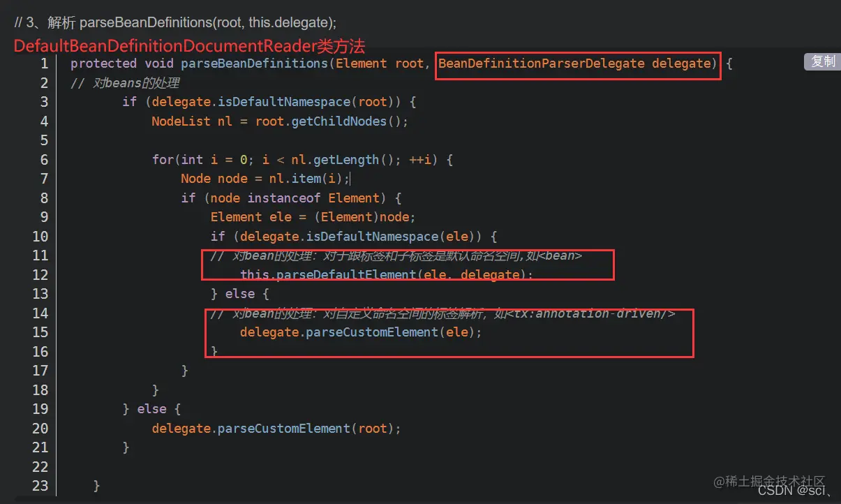Click the line 11 comment ending with '<bean>'
This screenshot has width=841, height=504.
tap(396, 255)
